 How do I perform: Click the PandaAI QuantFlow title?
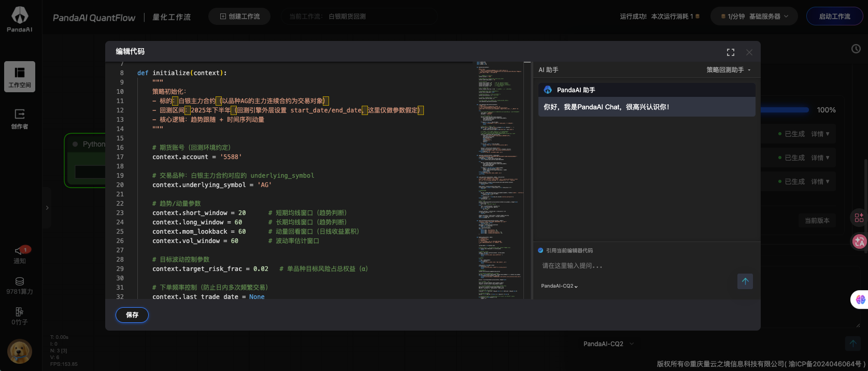[94, 18]
